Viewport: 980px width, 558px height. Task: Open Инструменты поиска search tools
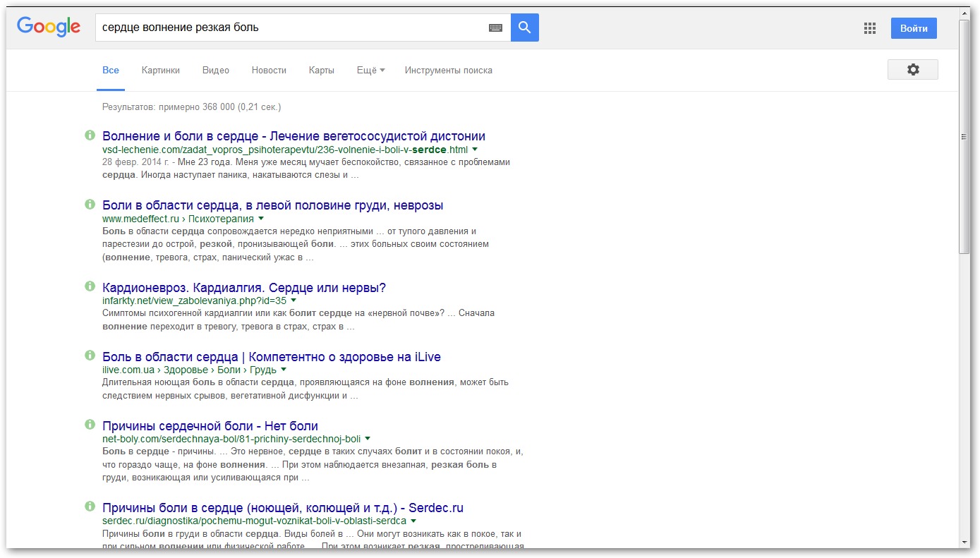pos(448,71)
